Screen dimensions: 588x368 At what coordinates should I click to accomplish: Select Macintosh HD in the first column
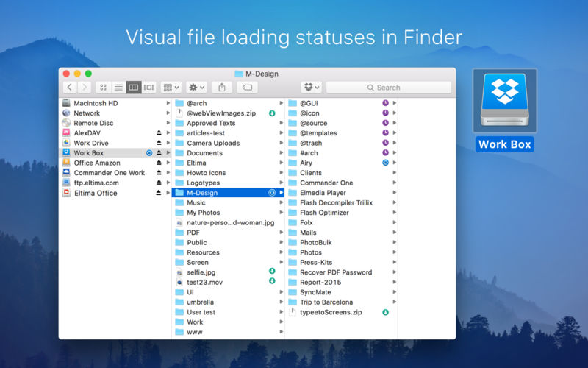point(96,103)
